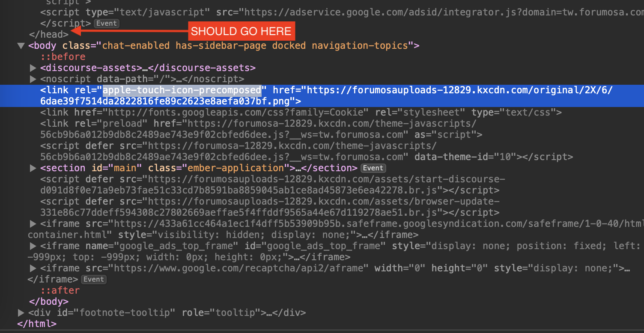Expand the section id="main" element
644x333 pixels.
[x=33, y=168]
